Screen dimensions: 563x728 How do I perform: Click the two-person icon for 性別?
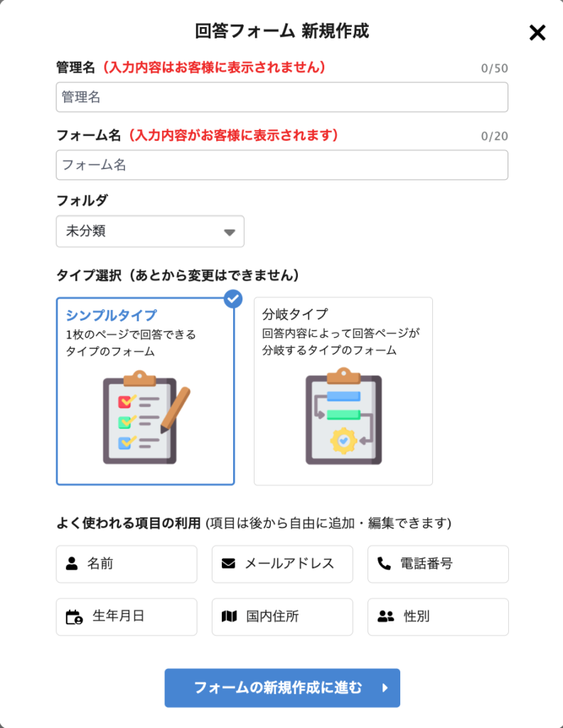point(385,616)
